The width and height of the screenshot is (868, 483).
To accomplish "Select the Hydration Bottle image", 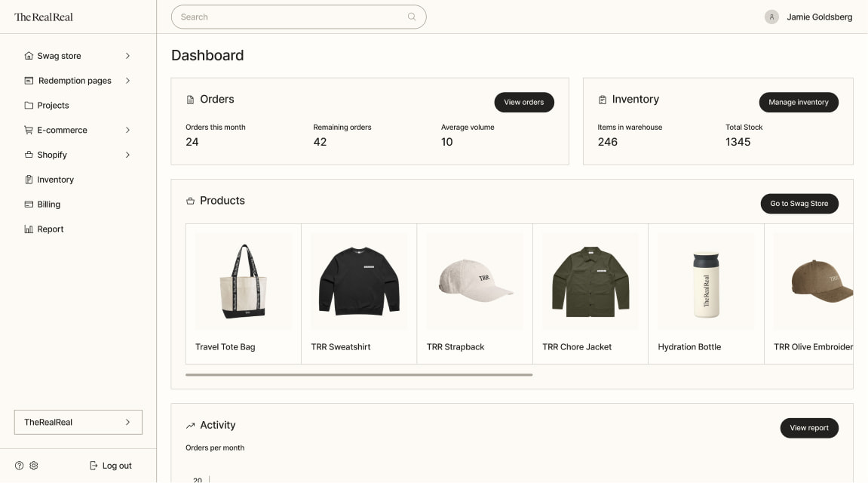I will [x=706, y=281].
